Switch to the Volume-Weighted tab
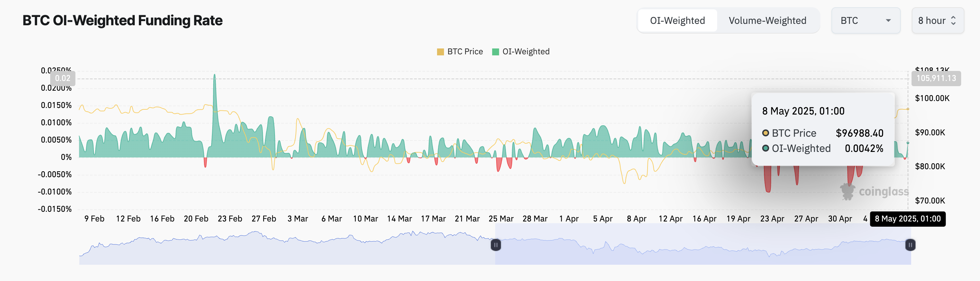 click(767, 20)
